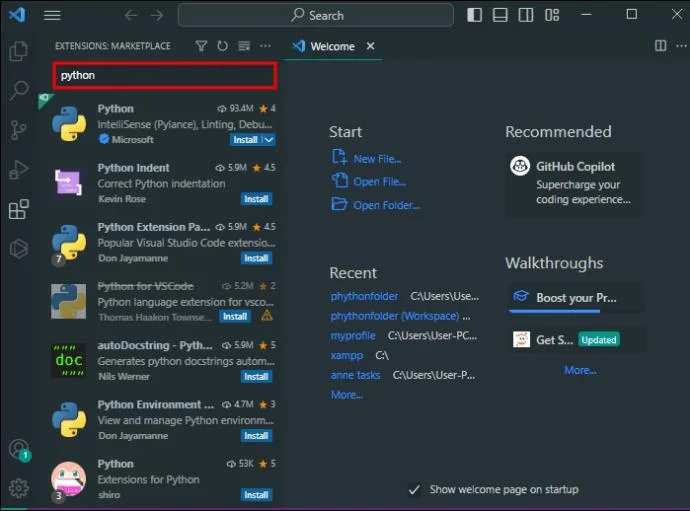The image size is (690, 511).
Task: Select the shiro Python extension avatar
Action: tap(68, 479)
